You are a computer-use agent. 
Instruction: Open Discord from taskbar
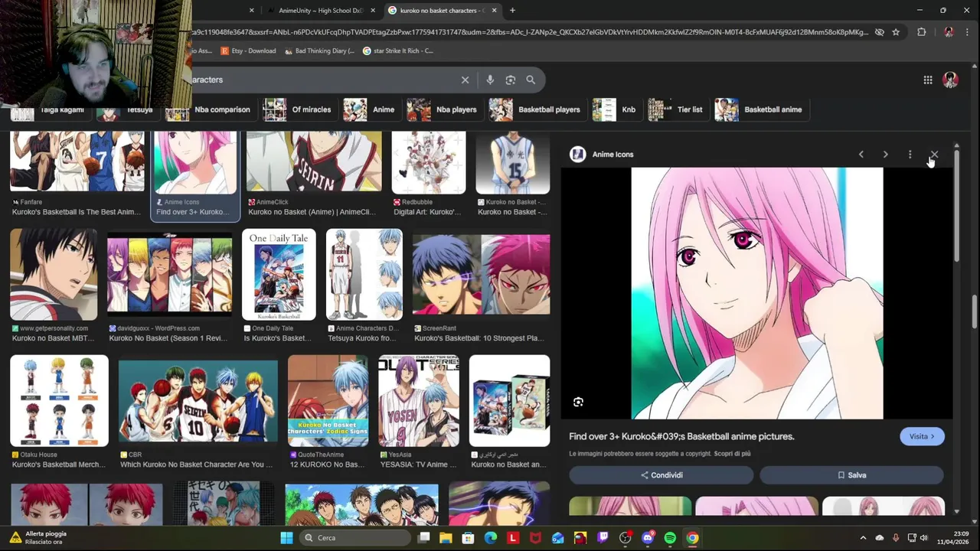648,538
